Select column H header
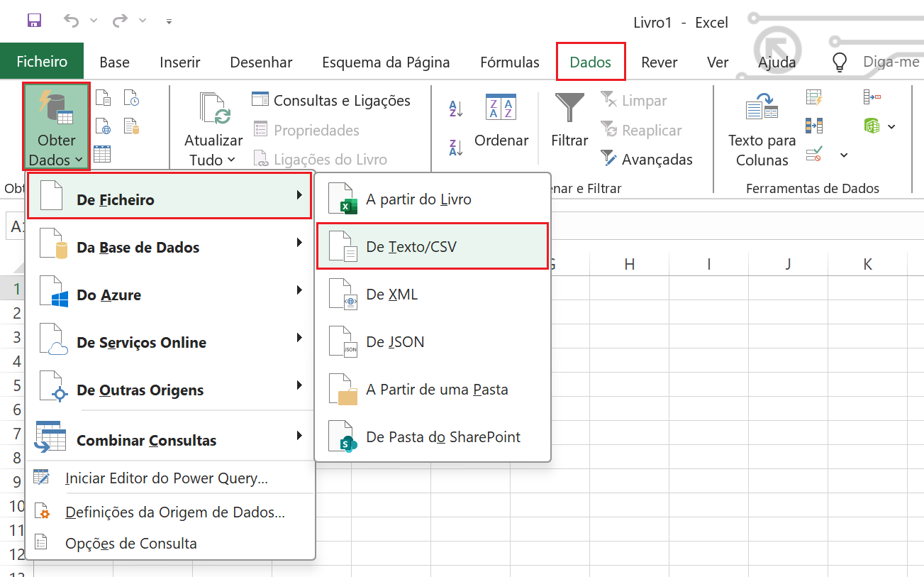The width and height of the screenshot is (924, 577). tap(629, 264)
